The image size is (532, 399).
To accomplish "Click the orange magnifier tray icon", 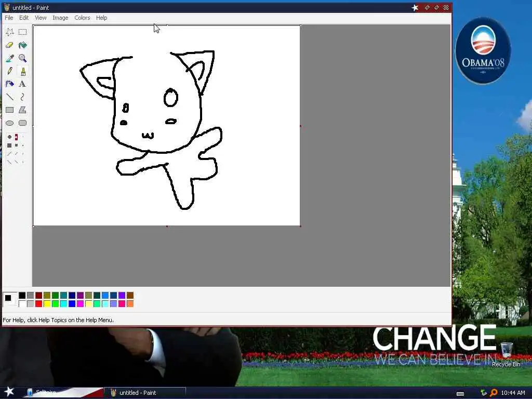I will click(494, 393).
